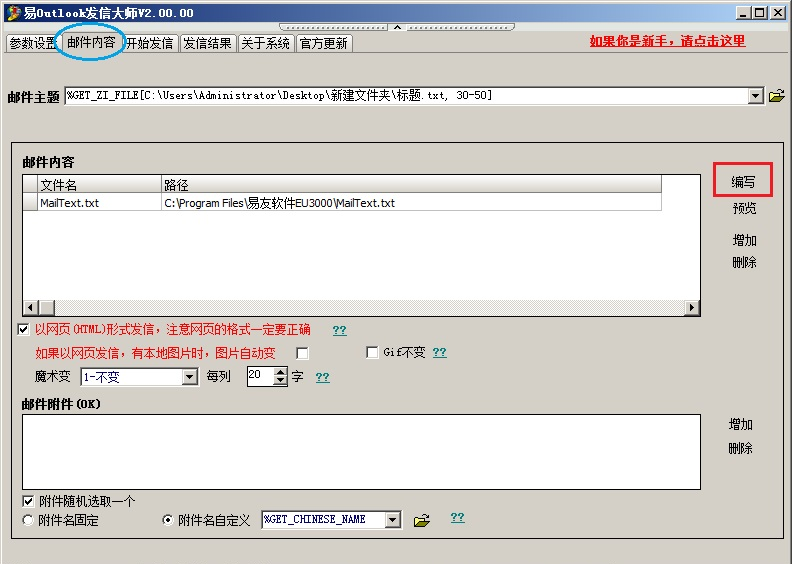Click the 文件名 column header
The width and height of the screenshot is (792, 564).
(100, 185)
